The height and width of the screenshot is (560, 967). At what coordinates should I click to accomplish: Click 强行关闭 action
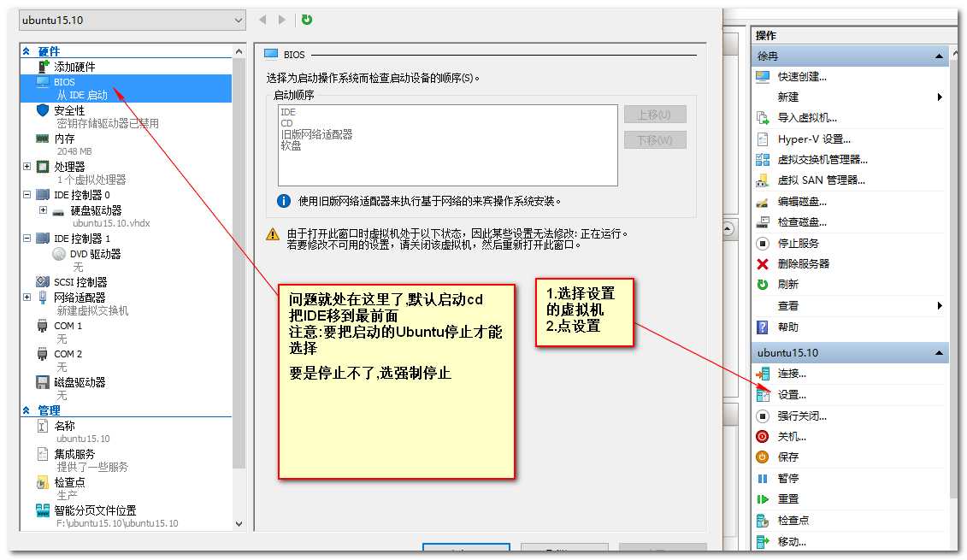802,416
